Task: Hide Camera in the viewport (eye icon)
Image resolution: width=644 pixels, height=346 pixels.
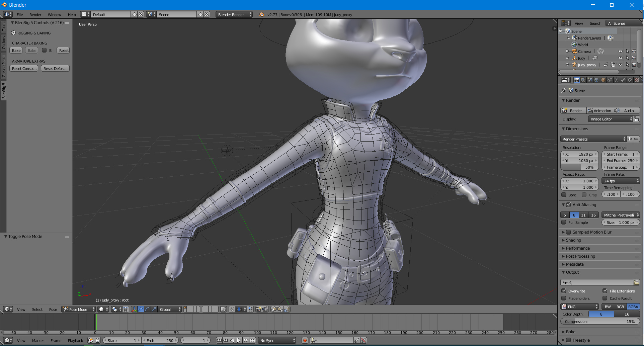Action: [621, 51]
